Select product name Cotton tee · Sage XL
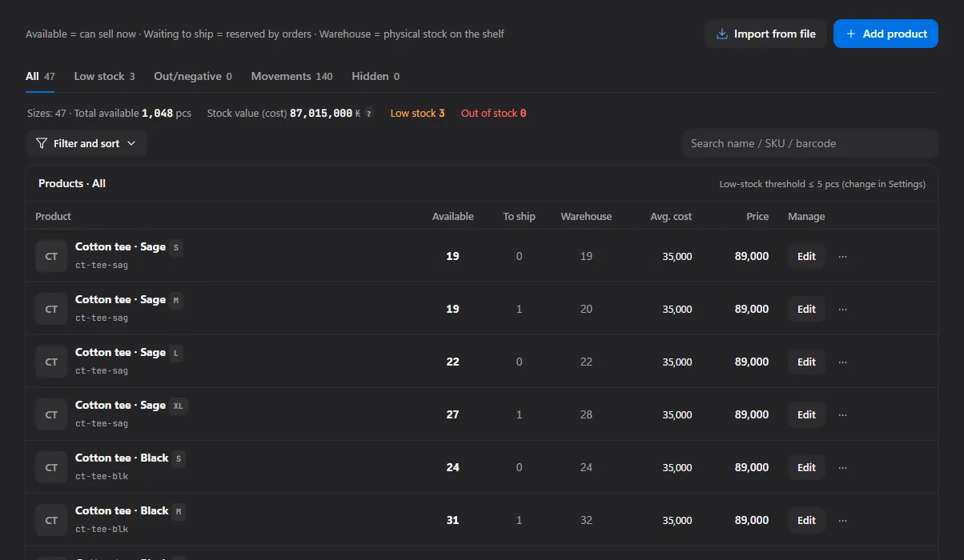Screen dimensions: 964x560 pos(120,406)
